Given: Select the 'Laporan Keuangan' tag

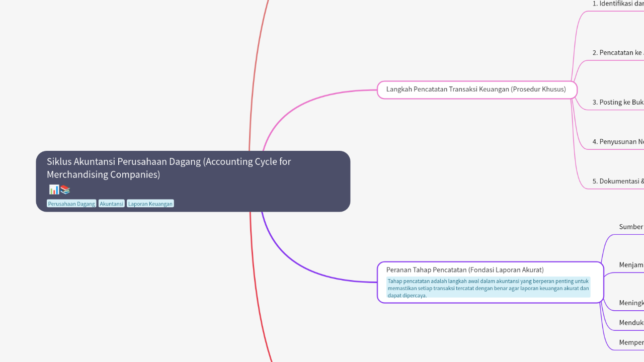Looking at the screenshot, I should (150, 203).
